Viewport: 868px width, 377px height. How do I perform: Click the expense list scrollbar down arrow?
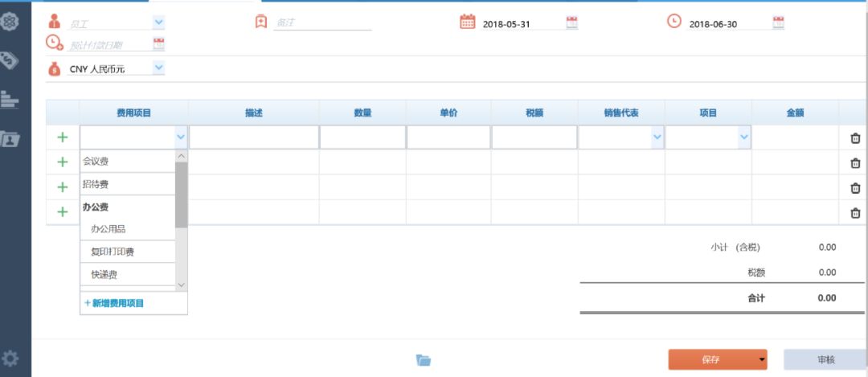pyautogui.click(x=181, y=285)
